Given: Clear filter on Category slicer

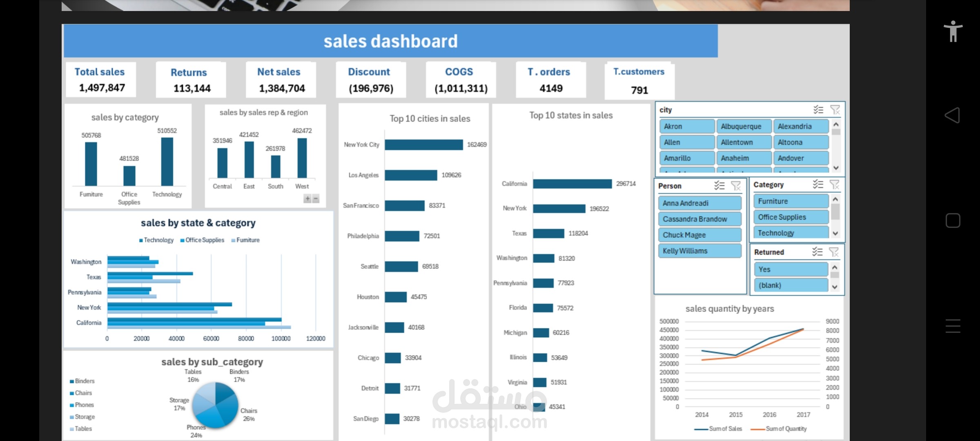Looking at the screenshot, I should [x=835, y=184].
